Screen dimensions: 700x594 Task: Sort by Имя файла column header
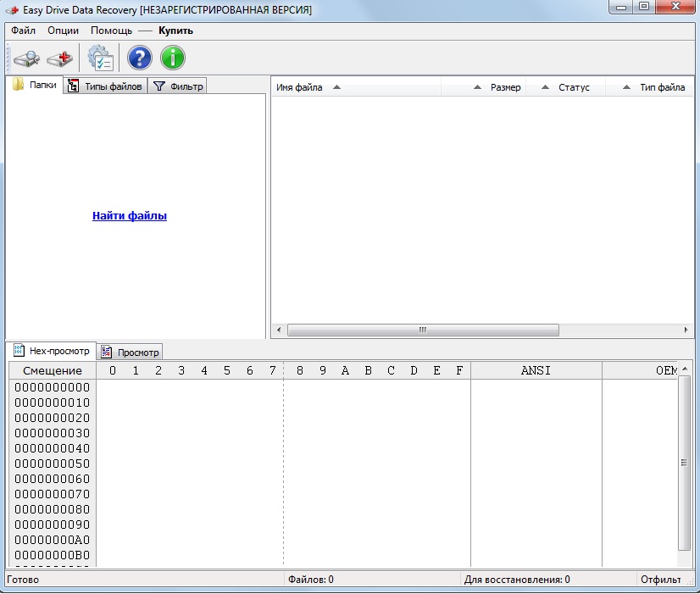356,87
